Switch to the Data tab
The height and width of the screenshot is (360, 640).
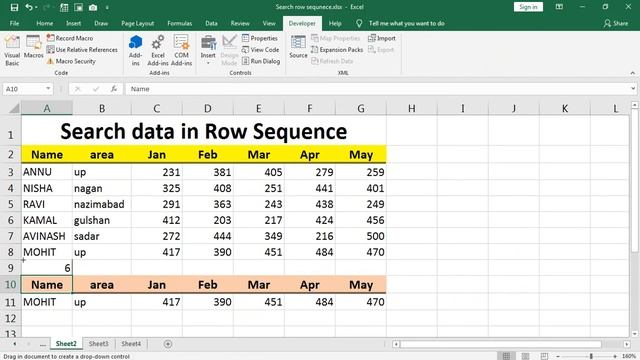point(211,23)
